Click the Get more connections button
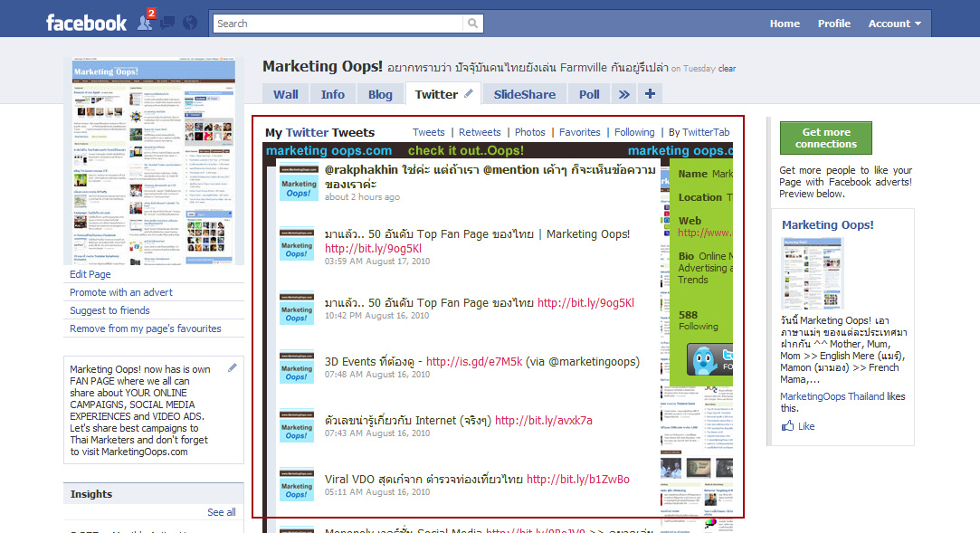Screen dimensions: 980x533 point(825,138)
